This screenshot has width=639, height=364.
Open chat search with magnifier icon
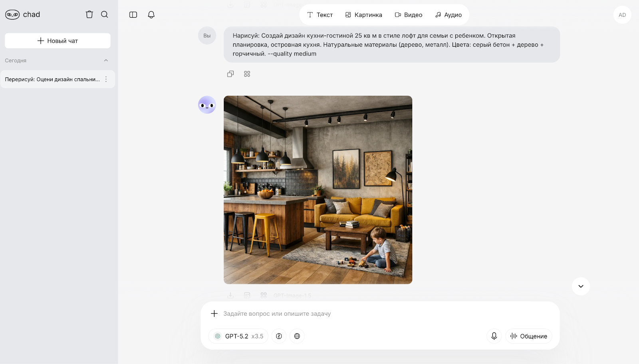(x=105, y=14)
